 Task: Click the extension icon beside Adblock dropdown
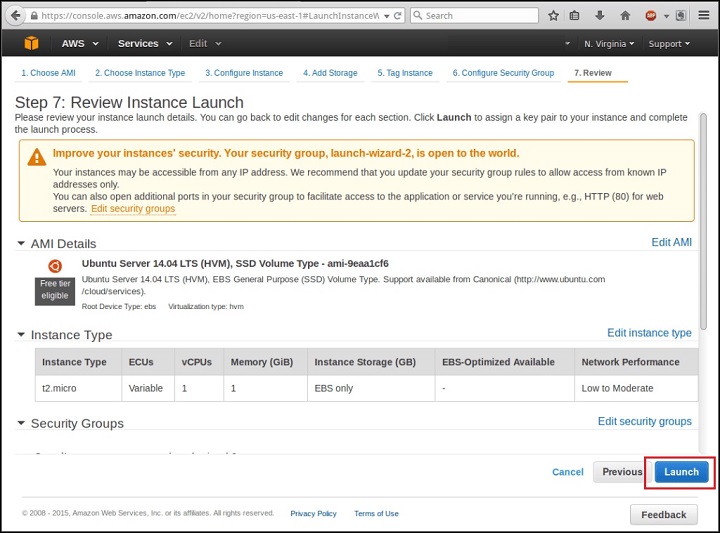click(681, 16)
